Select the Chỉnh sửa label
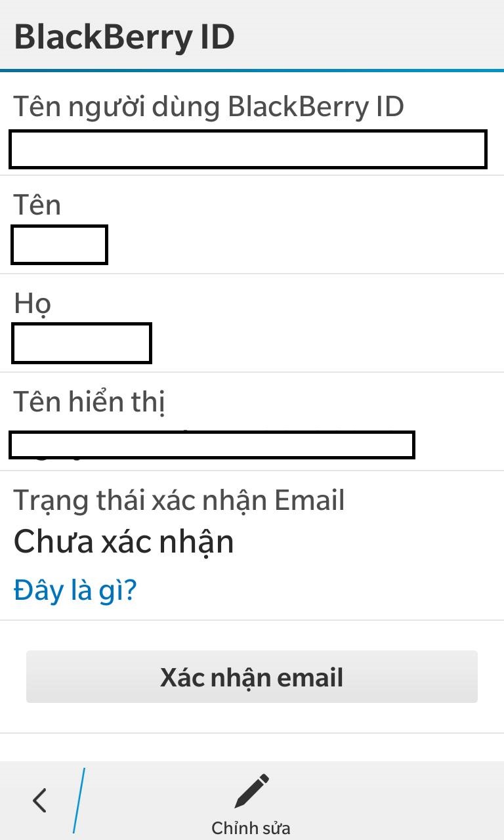504x840 pixels. [x=251, y=828]
